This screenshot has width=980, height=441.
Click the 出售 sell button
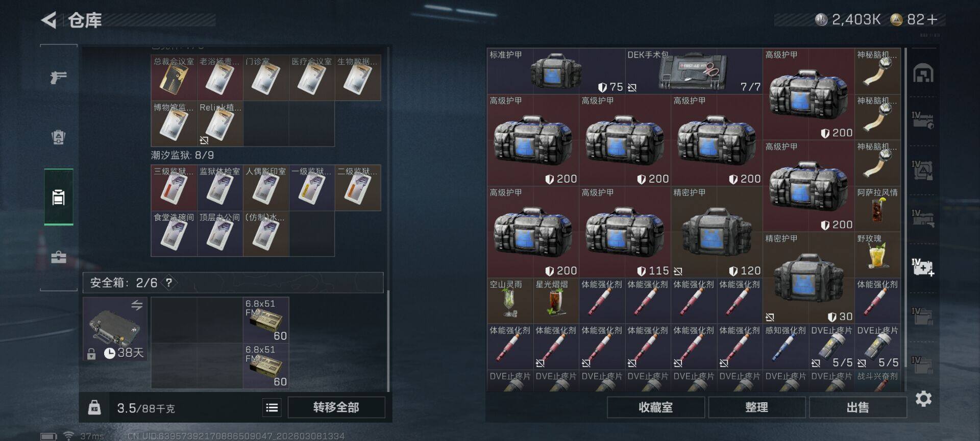pyautogui.click(x=857, y=407)
